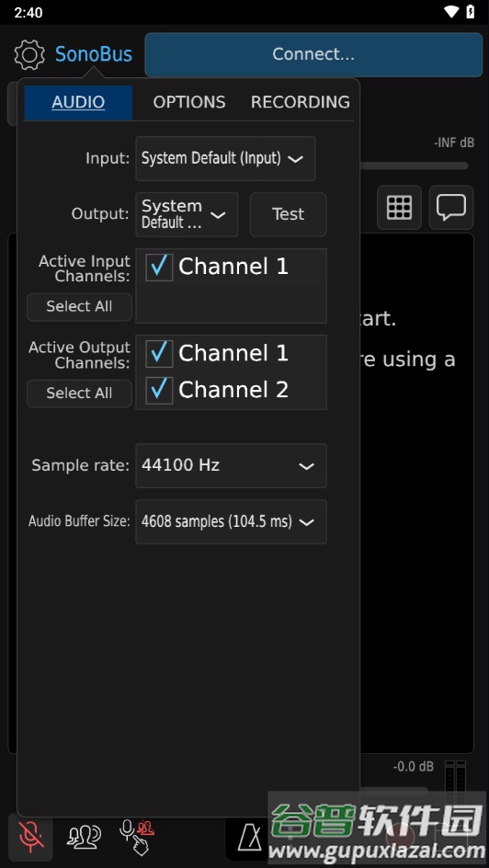489x868 pixels.
Task: Uncheck input Channel 1 checkbox
Action: [159, 268]
